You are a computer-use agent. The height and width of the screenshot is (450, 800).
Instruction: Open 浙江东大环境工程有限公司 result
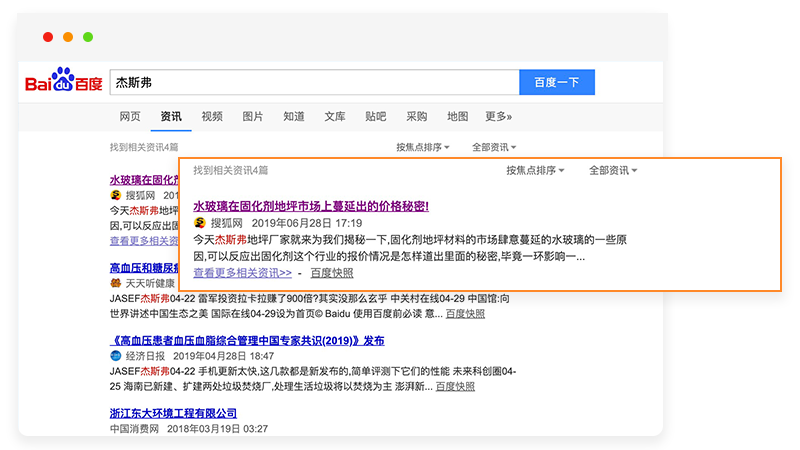[x=173, y=413]
